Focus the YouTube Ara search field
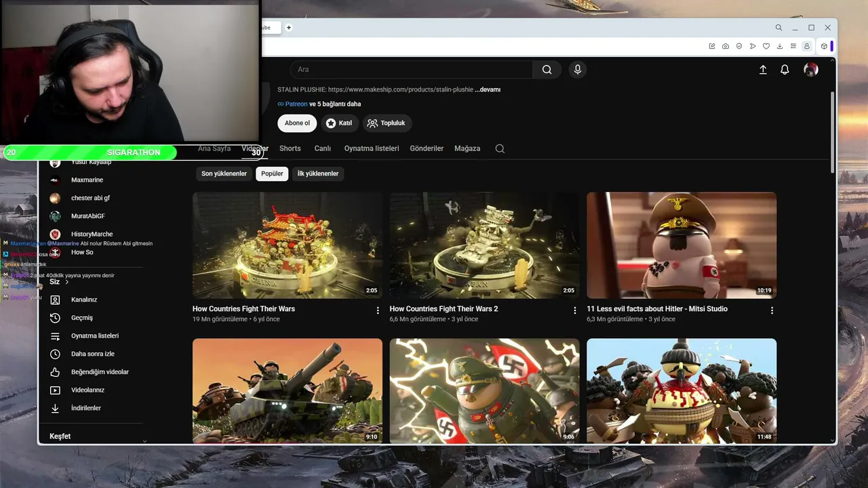 coord(412,69)
